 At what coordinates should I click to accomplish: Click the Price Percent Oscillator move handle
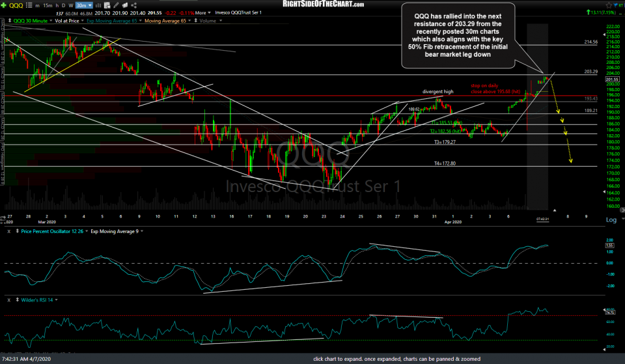pos(17,231)
